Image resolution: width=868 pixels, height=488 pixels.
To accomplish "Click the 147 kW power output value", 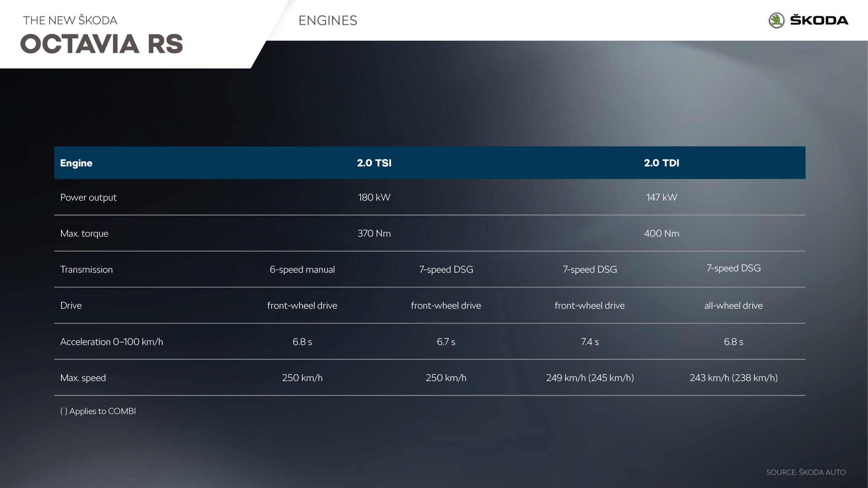I will [661, 197].
